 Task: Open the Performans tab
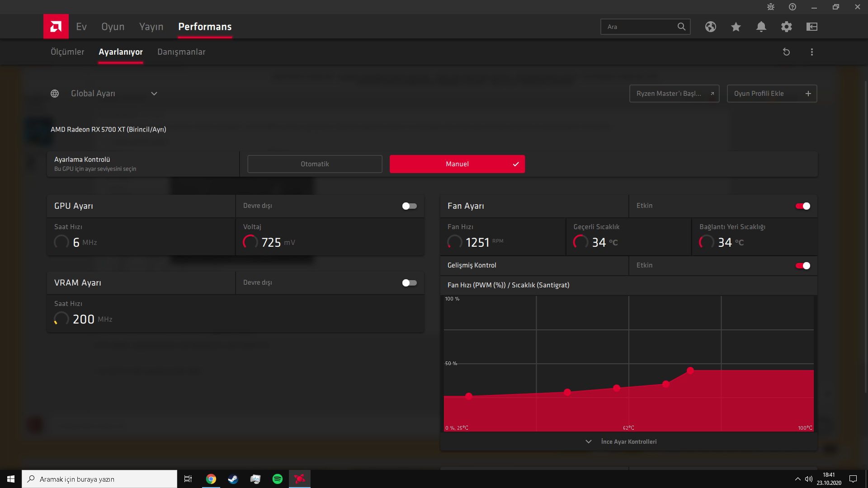click(205, 27)
